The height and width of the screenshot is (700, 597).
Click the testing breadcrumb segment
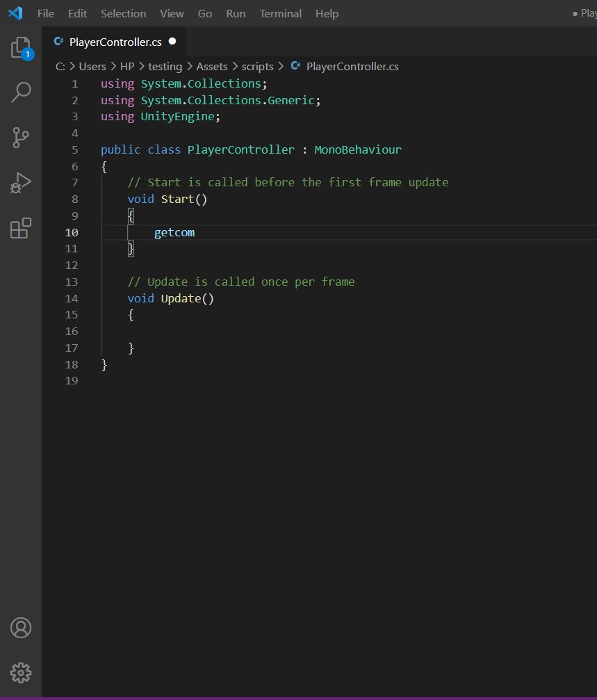click(165, 67)
